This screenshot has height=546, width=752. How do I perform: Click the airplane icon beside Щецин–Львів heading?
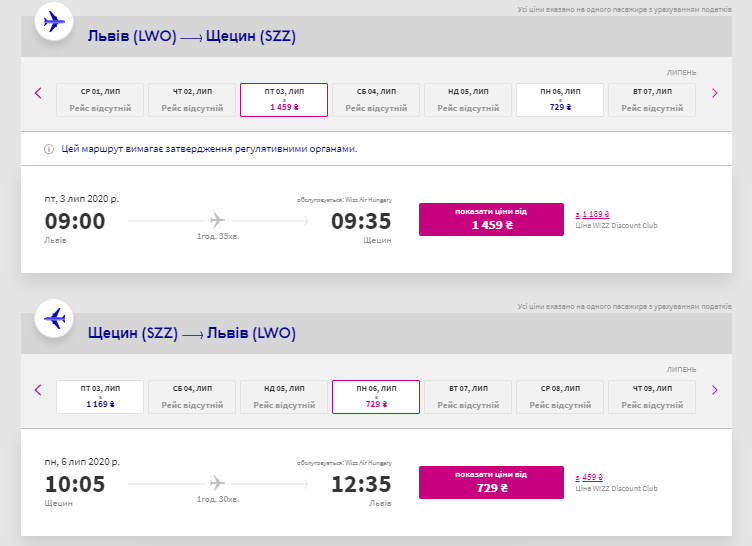click(56, 319)
